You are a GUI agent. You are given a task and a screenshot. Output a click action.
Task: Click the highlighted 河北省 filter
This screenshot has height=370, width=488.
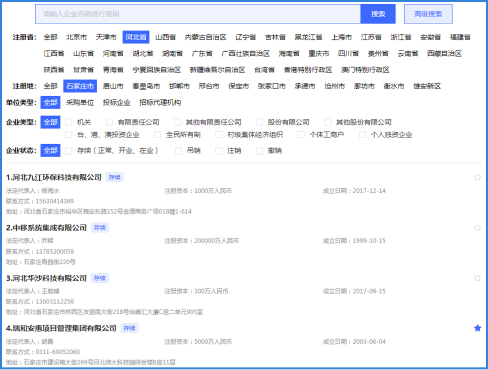pos(136,37)
